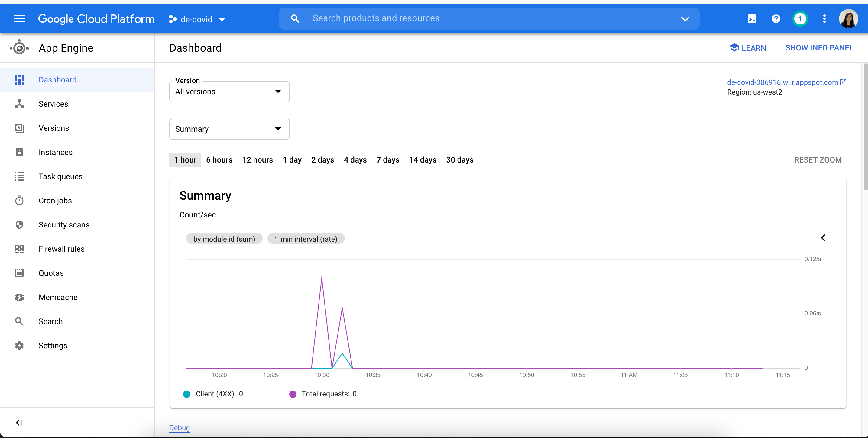Go to Cron jobs in sidebar
The width and height of the screenshot is (868, 438).
[x=55, y=201]
